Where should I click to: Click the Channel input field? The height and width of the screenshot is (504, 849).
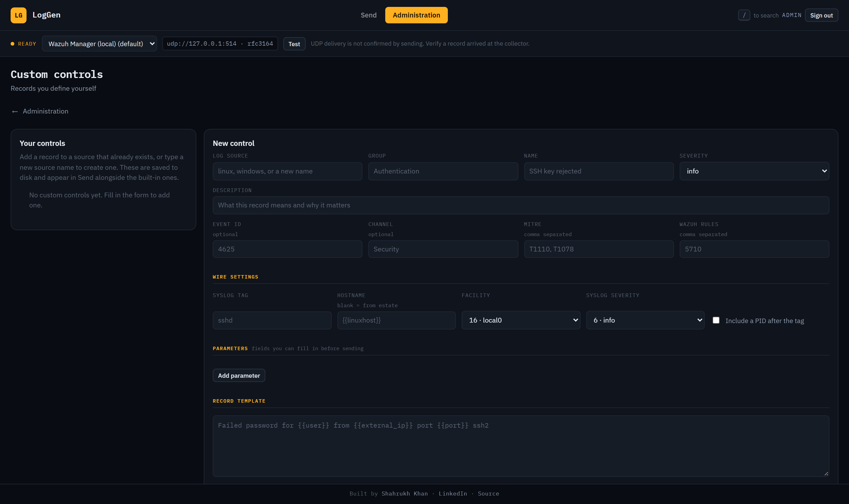point(443,249)
